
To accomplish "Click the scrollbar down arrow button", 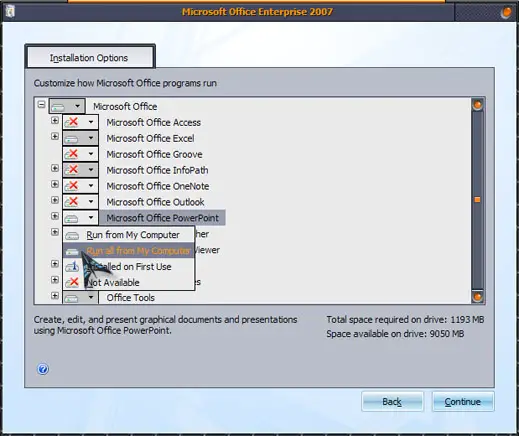I will point(477,296).
